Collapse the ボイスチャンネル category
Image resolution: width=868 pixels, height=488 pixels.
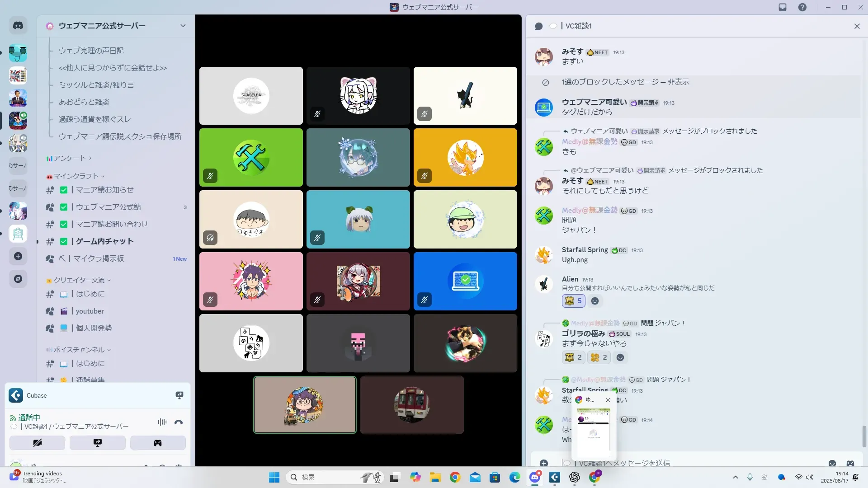pyautogui.click(x=79, y=350)
